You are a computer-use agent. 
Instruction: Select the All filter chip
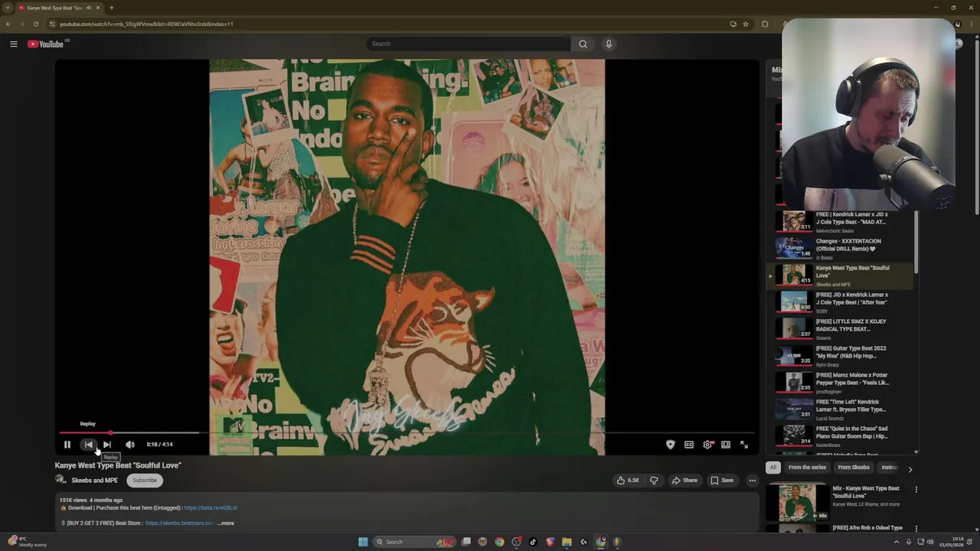pos(773,468)
